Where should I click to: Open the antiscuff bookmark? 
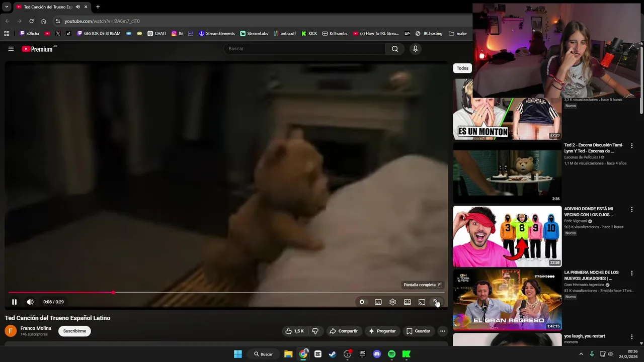tap(285, 34)
